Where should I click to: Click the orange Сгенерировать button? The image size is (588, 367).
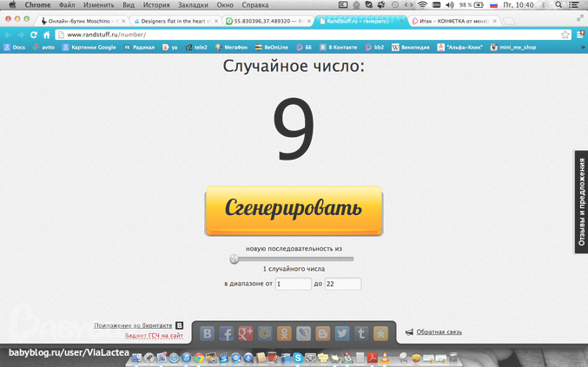294,209
